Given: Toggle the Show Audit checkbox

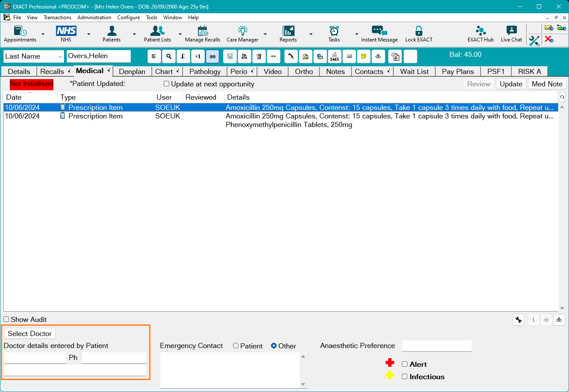Looking at the screenshot, I should point(6,319).
